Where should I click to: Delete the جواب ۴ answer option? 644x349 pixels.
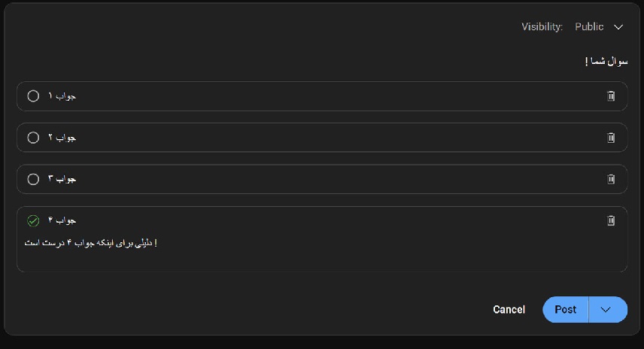611,220
